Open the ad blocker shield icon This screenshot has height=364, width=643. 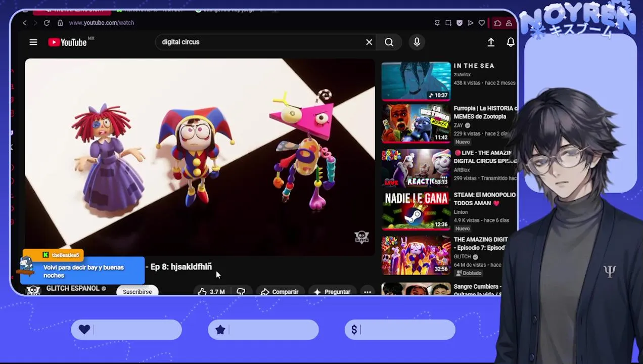pyautogui.click(x=460, y=23)
